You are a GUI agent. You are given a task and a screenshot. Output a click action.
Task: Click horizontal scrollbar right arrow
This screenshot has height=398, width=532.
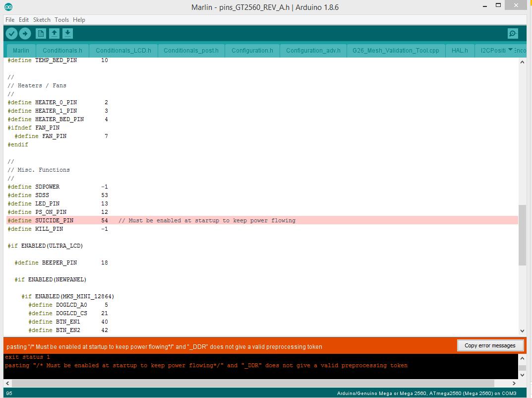(514, 383)
